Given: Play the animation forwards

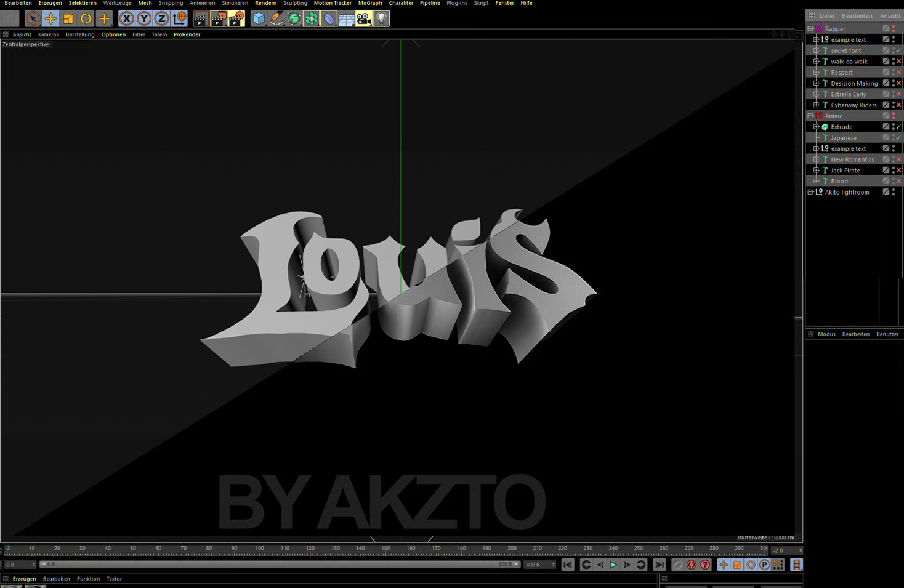Looking at the screenshot, I should click(613, 565).
